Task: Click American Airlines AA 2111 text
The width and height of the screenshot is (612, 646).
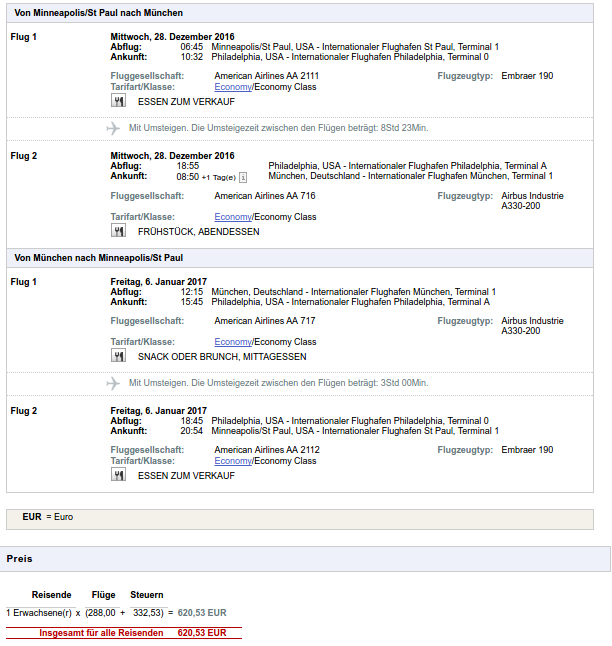Action: point(267,76)
